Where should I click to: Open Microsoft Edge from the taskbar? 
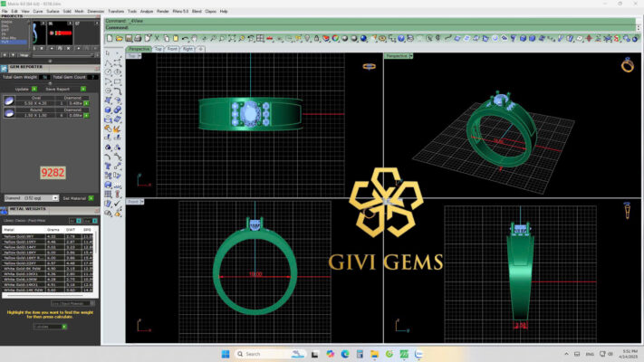[x=344, y=354]
